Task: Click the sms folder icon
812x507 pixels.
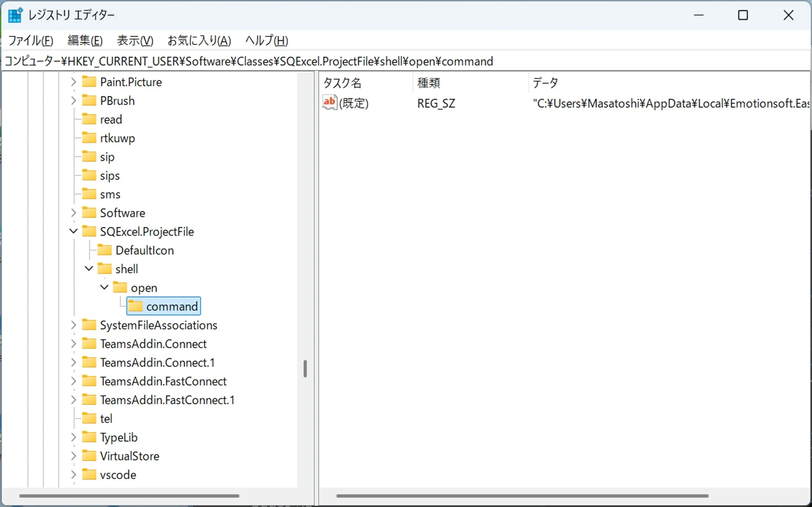Action: tap(89, 194)
